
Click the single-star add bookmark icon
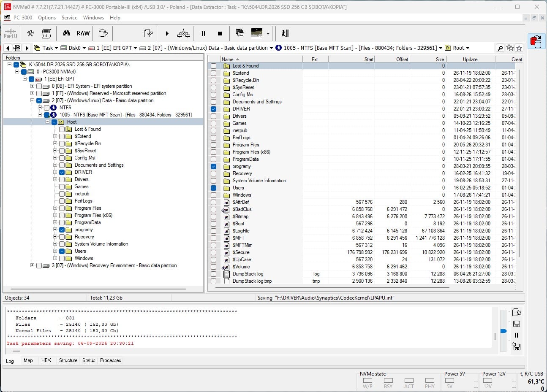click(x=519, y=48)
